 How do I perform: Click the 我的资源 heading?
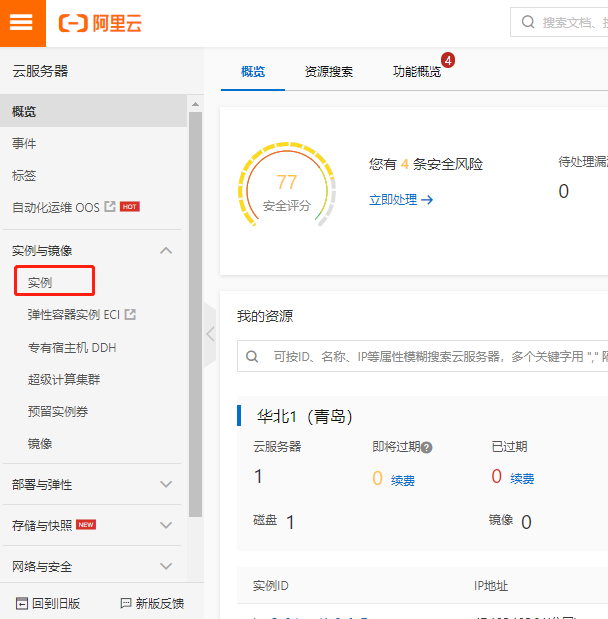coord(265,316)
